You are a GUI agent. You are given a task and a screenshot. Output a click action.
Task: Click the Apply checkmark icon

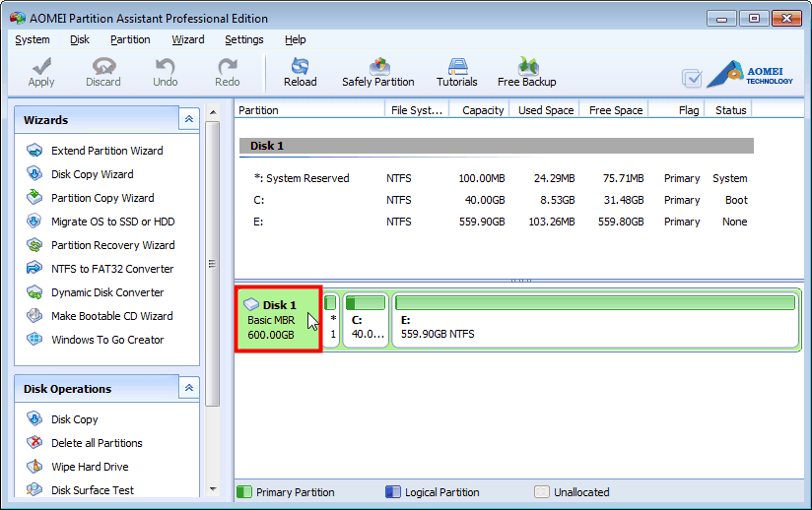tap(41, 66)
